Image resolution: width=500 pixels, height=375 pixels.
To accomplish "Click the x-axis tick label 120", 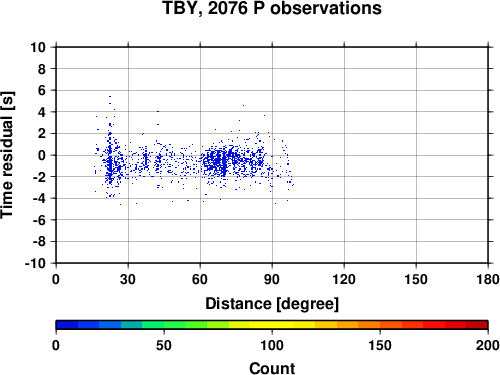I will pos(344,279).
